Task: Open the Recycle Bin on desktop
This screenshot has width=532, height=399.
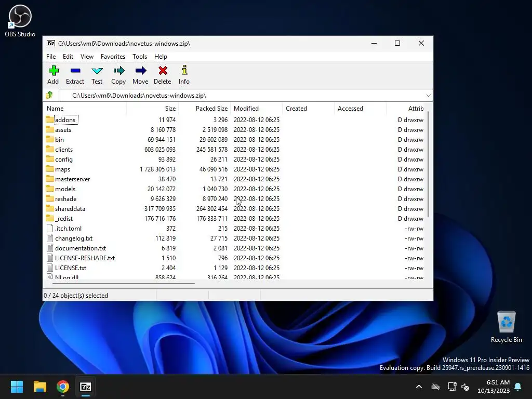Action: coord(506,327)
